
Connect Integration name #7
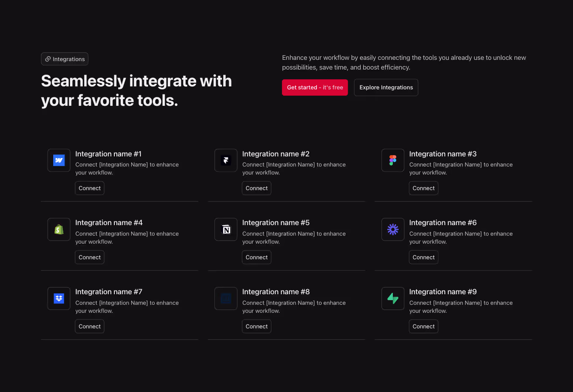tap(89, 326)
